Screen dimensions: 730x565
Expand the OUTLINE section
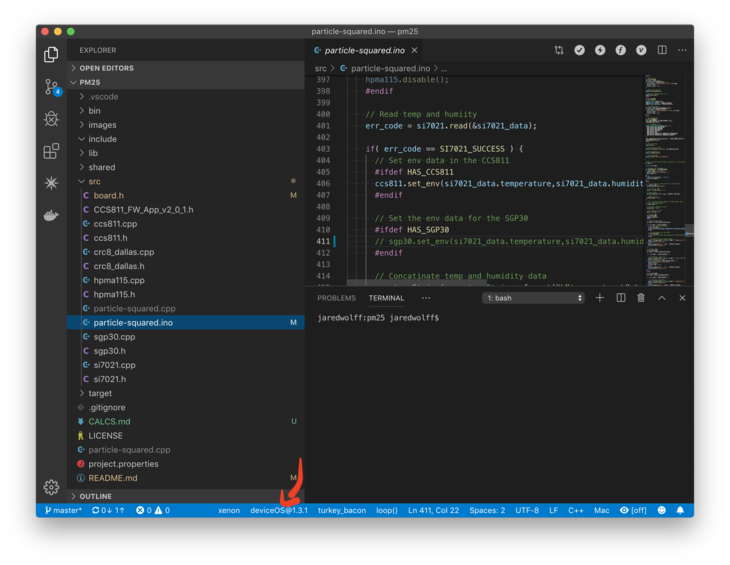click(95, 496)
